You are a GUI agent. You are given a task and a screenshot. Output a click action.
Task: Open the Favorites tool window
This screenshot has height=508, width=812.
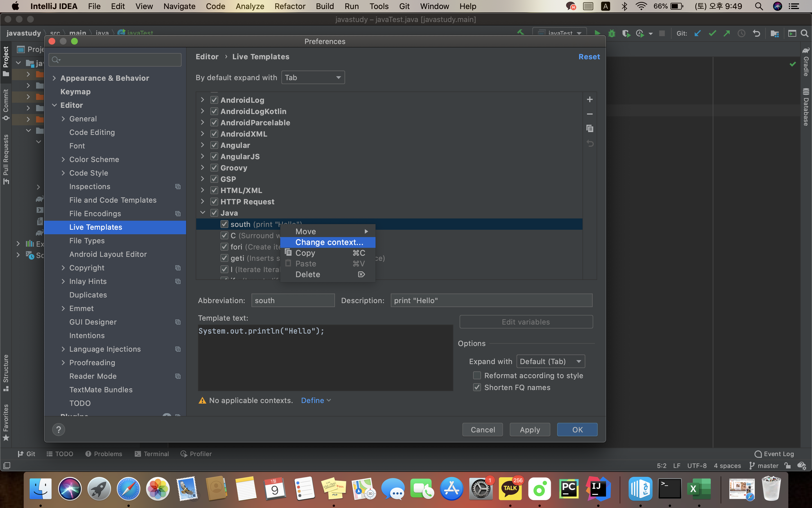pyautogui.click(x=6, y=422)
